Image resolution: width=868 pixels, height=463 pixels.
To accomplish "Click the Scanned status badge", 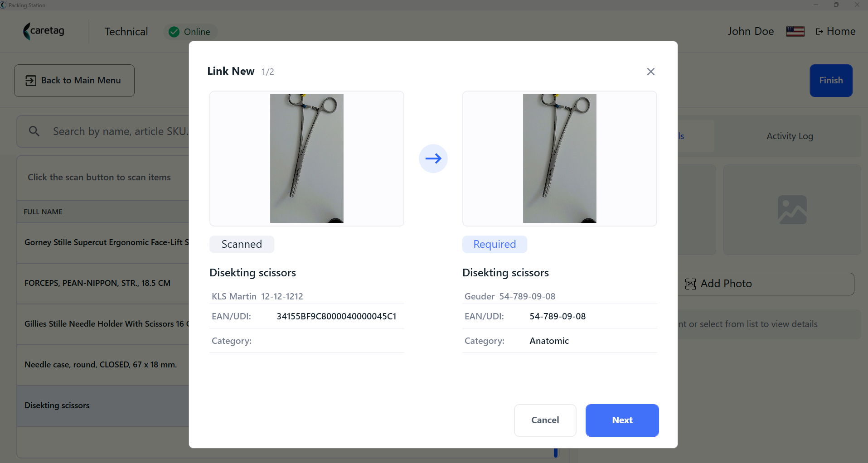I will click(x=242, y=244).
